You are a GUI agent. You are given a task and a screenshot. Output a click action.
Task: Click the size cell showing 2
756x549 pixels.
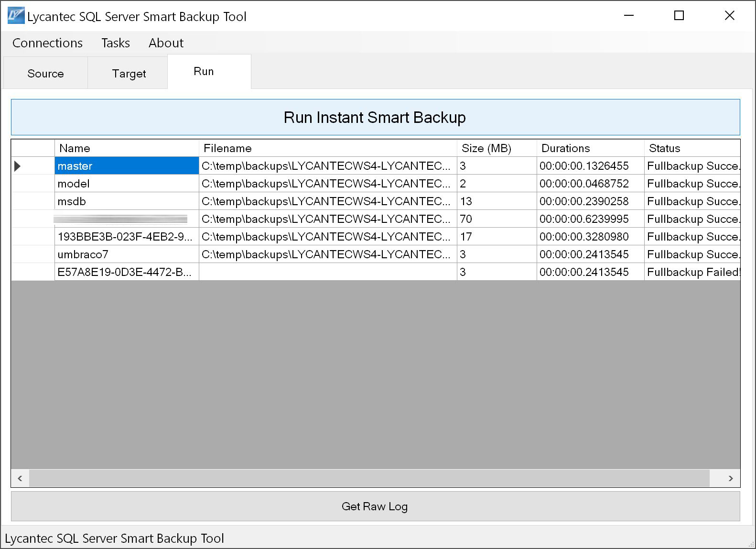point(497,184)
